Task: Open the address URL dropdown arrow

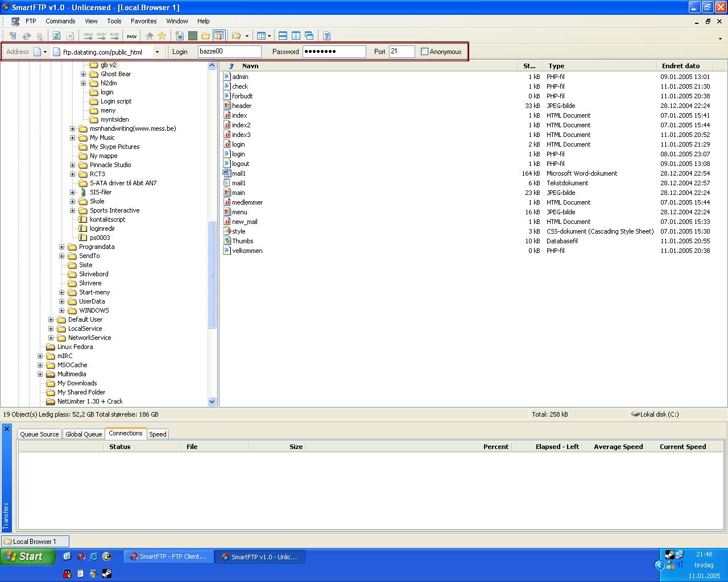Action: pos(157,52)
